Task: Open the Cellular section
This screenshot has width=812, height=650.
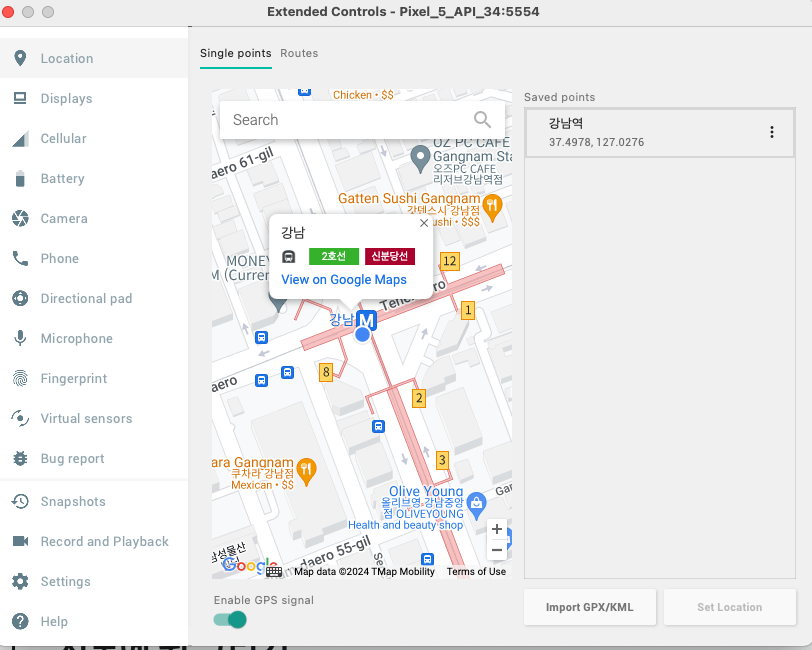Action: [94, 138]
